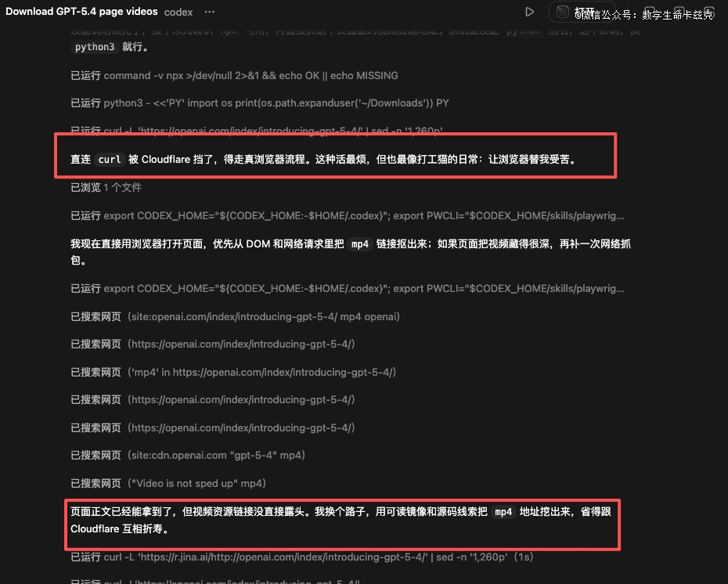Viewport: 728px width, 584px height.
Task: Click the mp4 code tag in the 可读镜像 message
Action: tap(503, 512)
